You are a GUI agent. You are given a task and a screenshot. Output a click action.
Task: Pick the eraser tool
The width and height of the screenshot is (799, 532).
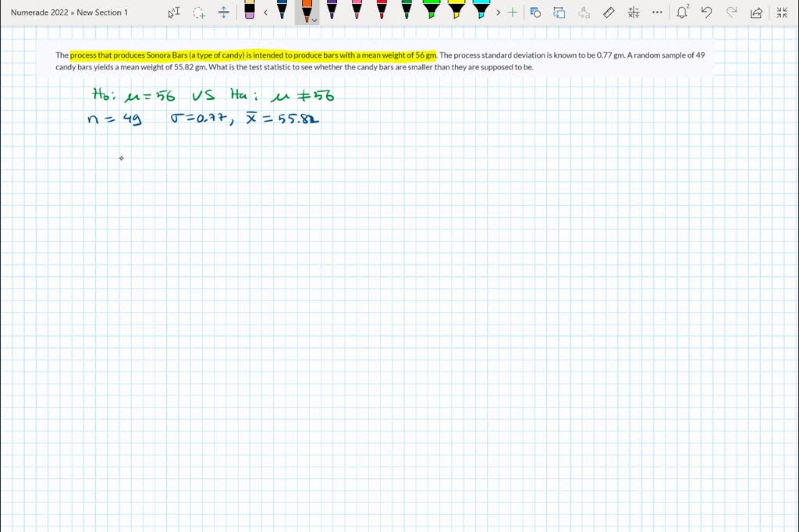coord(250,11)
